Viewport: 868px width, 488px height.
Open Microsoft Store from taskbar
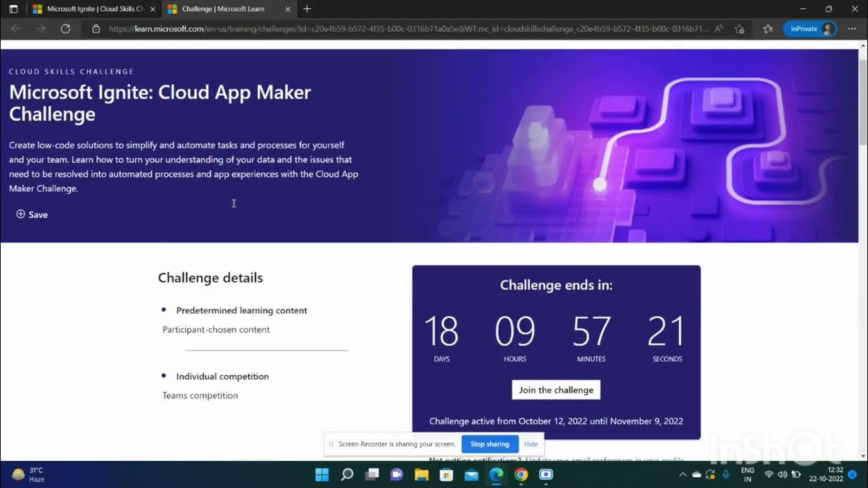(447, 474)
